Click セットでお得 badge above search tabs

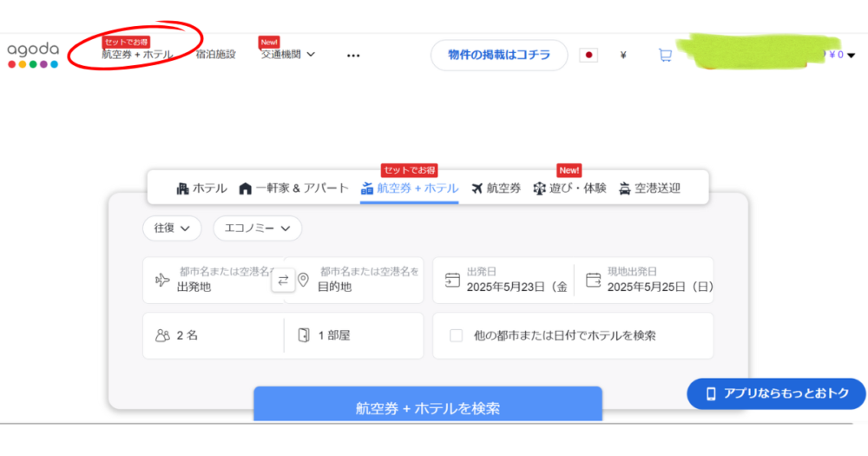(409, 170)
